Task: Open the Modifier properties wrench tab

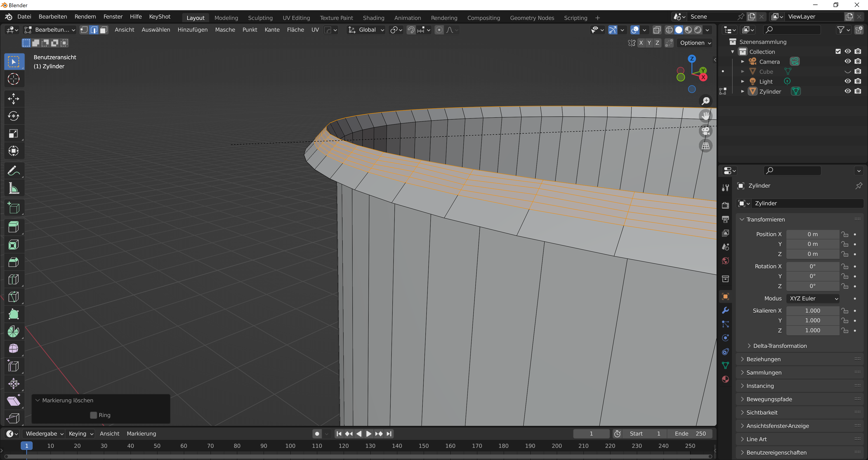Action: [725, 310]
